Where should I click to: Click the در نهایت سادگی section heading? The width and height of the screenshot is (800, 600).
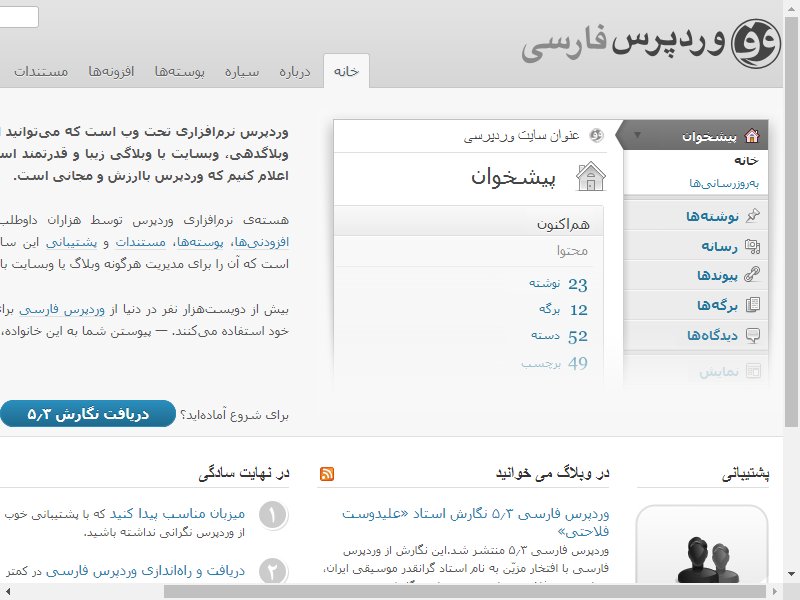point(244,473)
